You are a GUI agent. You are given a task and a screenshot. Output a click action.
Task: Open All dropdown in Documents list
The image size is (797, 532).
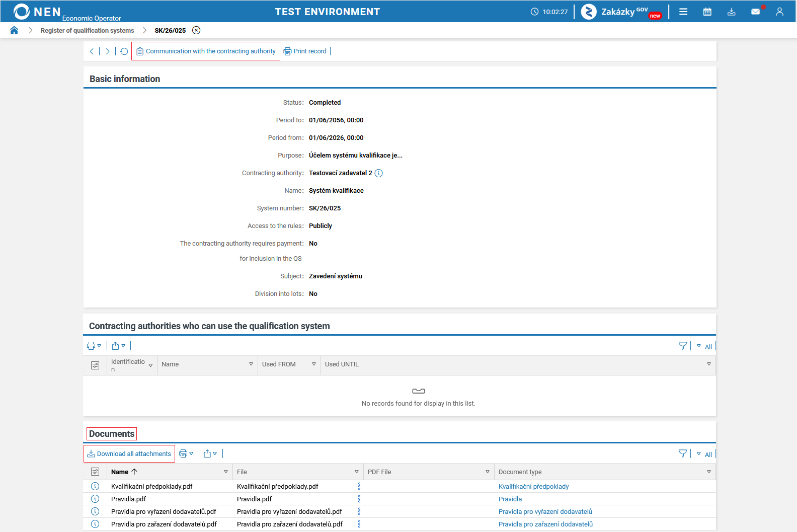coord(704,454)
